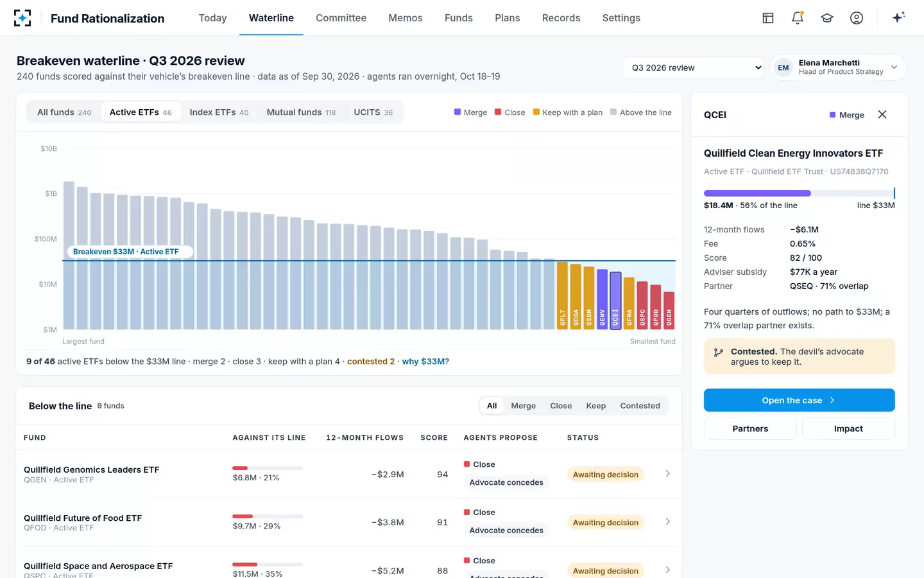Open the 'why $33M?' link

(425, 362)
